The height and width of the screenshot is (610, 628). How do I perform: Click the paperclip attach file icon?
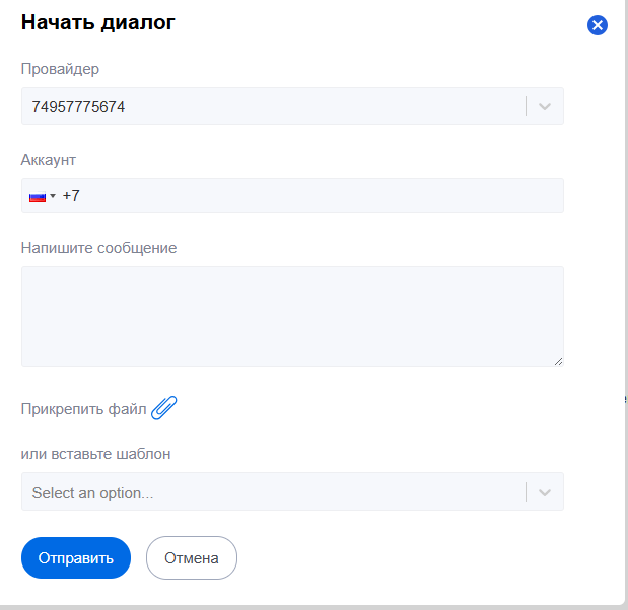pos(164,408)
